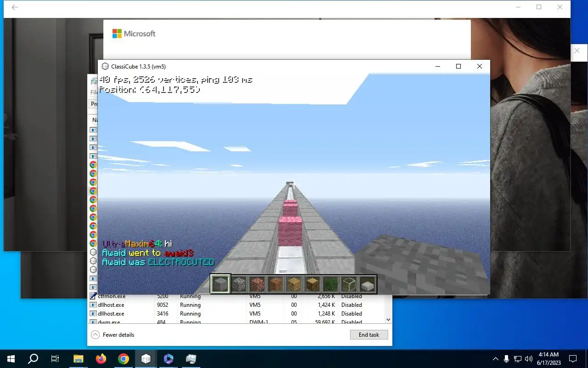Click End task in Task Manager

pyautogui.click(x=369, y=335)
